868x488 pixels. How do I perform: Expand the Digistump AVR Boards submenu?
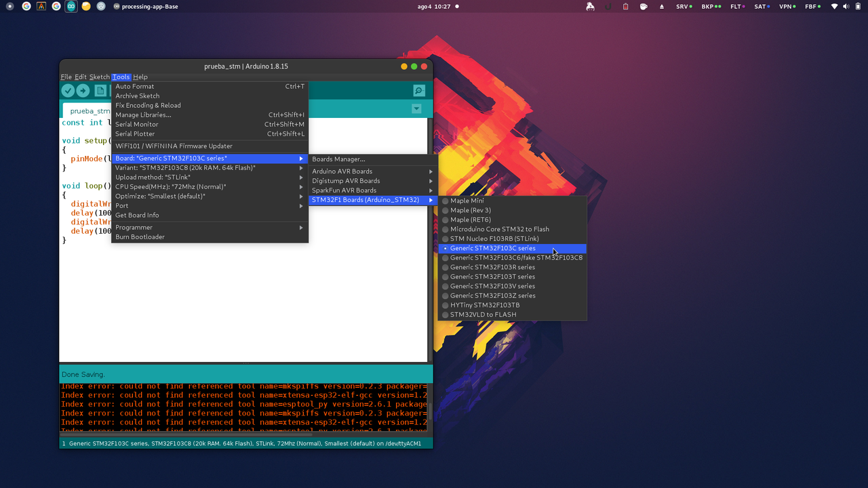click(x=373, y=181)
